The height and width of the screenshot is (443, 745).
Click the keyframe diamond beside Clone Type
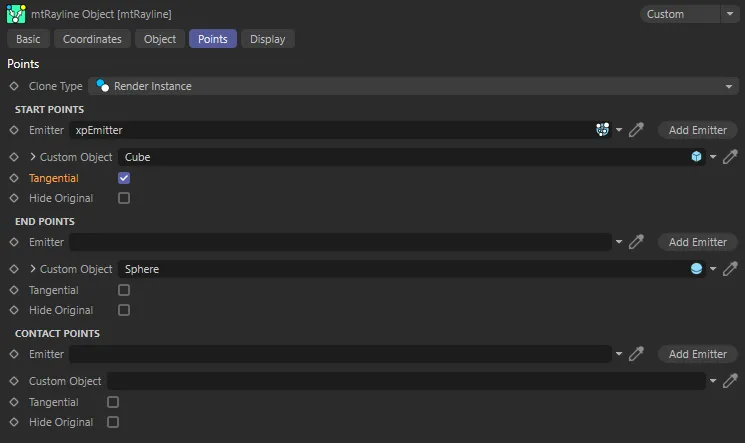[14, 86]
